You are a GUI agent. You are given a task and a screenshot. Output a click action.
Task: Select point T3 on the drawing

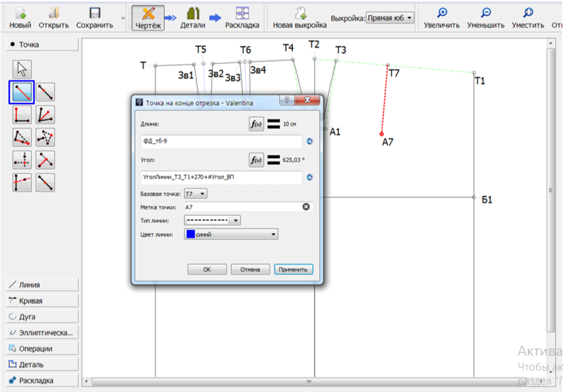tap(336, 60)
